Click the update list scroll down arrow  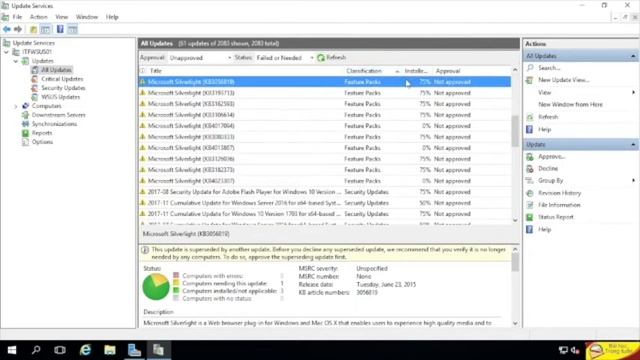click(515, 220)
